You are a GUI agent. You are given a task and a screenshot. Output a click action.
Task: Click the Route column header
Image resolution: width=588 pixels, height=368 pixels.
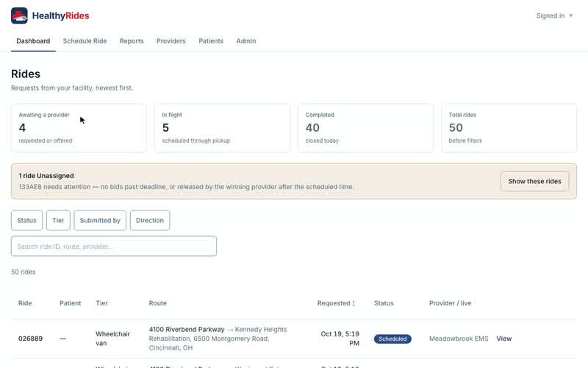(x=157, y=303)
